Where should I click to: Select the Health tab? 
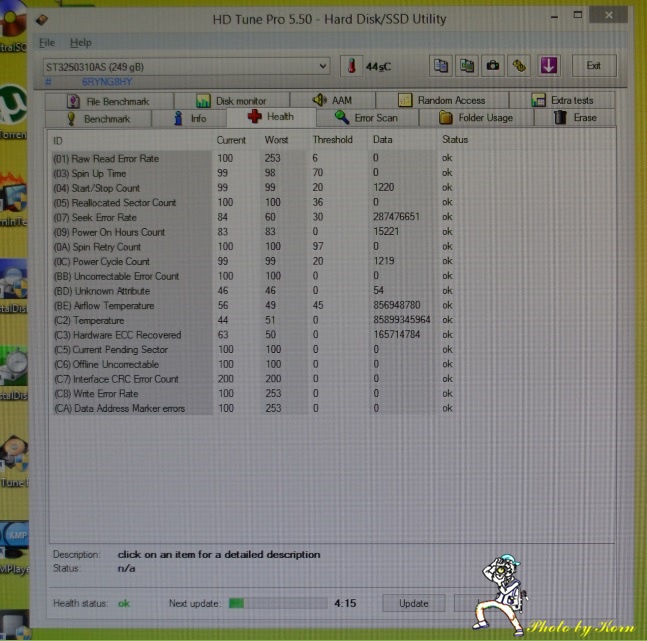point(271,117)
